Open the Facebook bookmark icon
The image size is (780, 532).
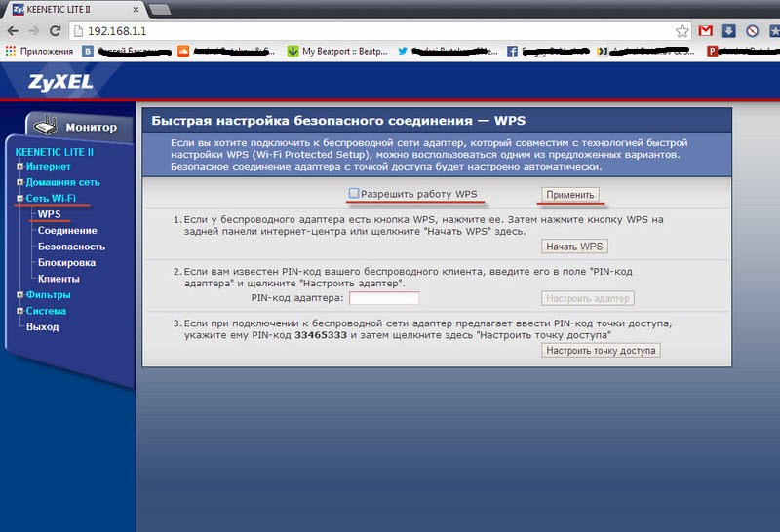click(512, 51)
